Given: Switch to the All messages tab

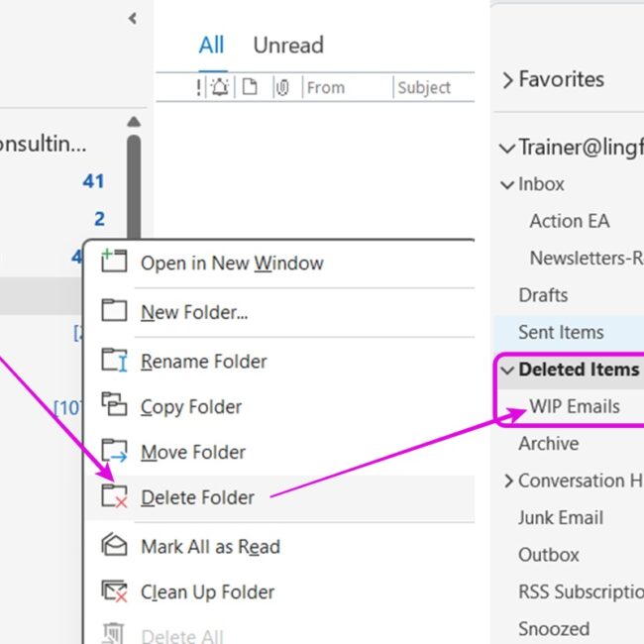Looking at the screenshot, I should coord(211,45).
